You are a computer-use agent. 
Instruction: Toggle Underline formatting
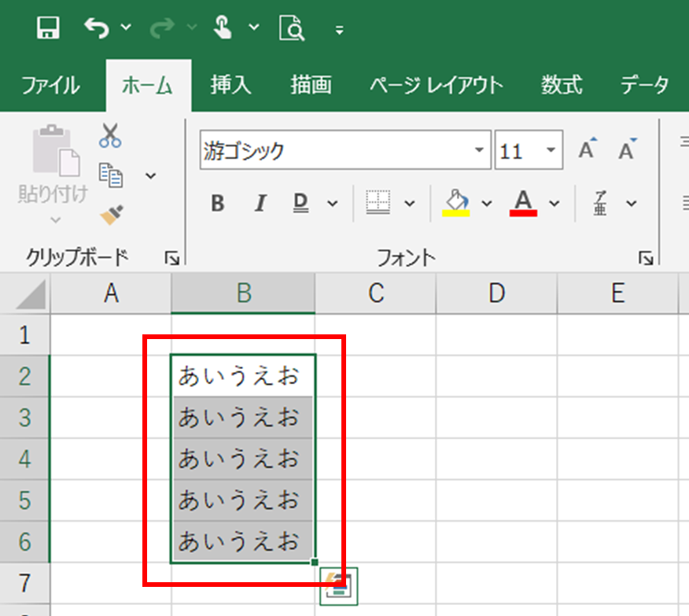pos(300,204)
